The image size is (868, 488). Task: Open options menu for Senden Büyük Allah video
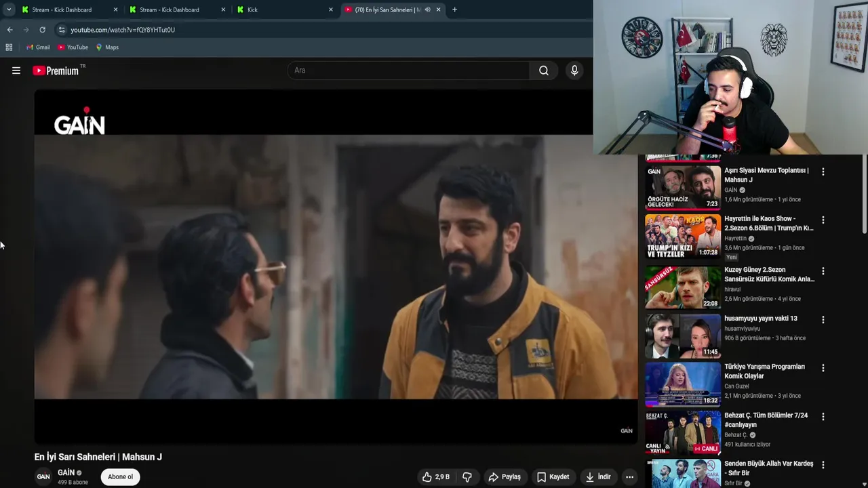[823, 465]
